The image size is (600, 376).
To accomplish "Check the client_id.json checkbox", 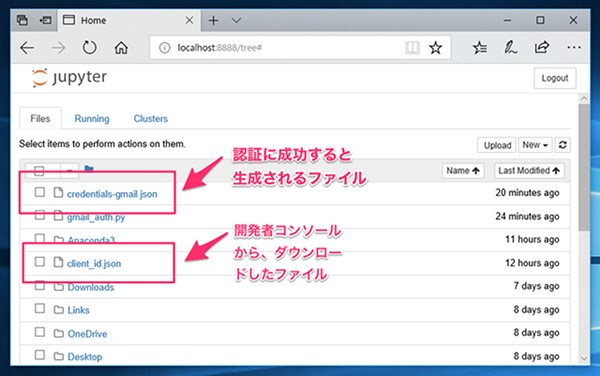I will coord(40,262).
